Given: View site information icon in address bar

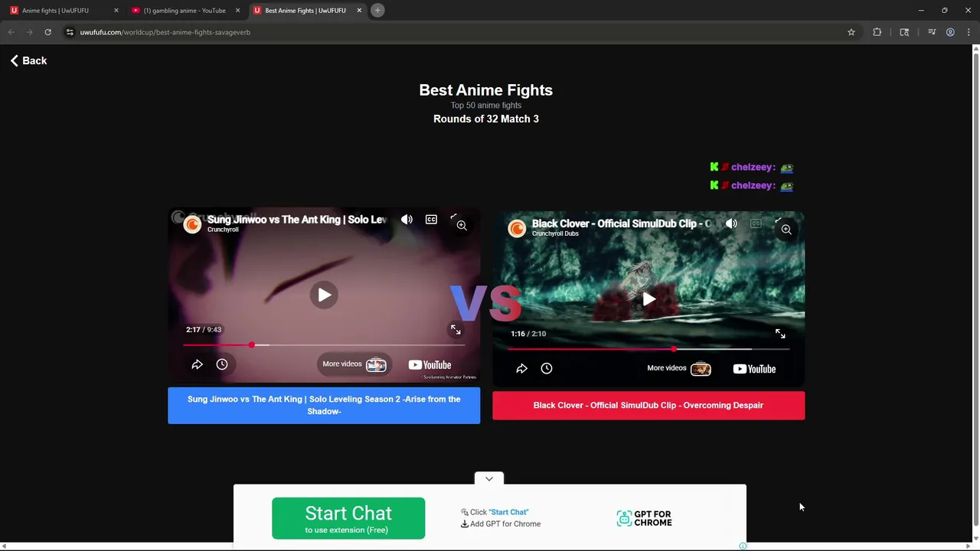Looking at the screenshot, I should (x=70, y=32).
